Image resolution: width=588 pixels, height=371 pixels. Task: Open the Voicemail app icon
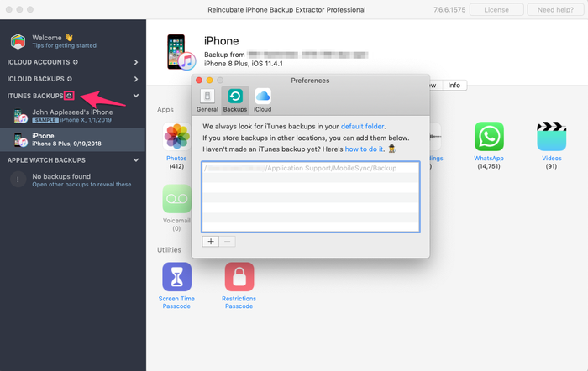click(x=176, y=199)
